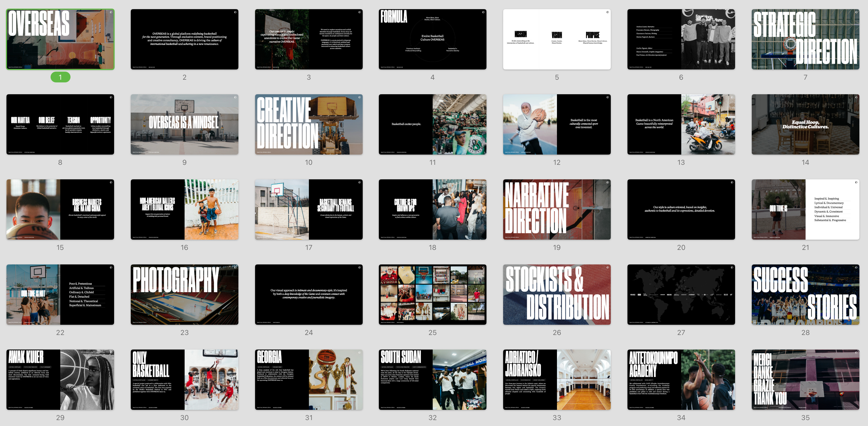The height and width of the screenshot is (426, 868).
Task: Select the OVERSEAS IS A MINDSET slide
Action: [184, 124]
